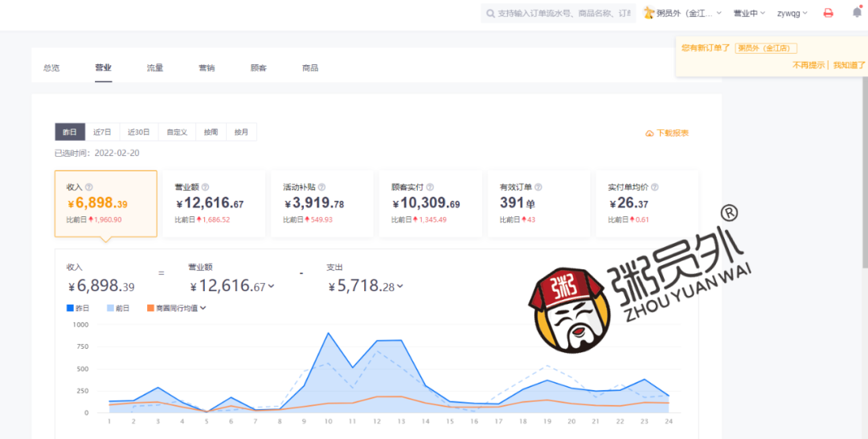The image size is (868, 439).
Task: Click the 比前日 0.61 change text
Action: click(x=628, y=219)
